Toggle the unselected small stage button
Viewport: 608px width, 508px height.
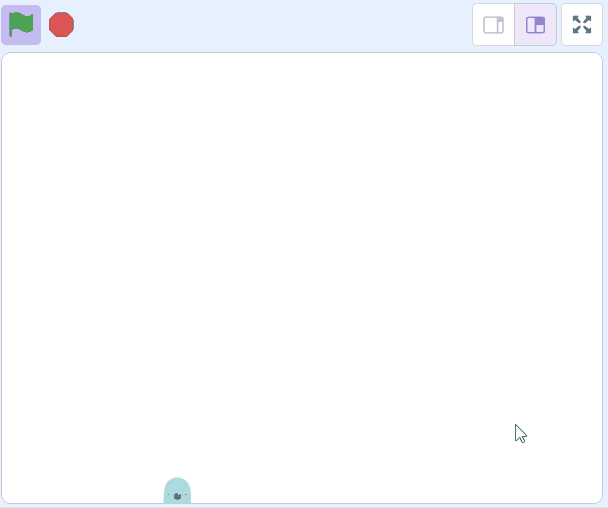click(493, 25)
